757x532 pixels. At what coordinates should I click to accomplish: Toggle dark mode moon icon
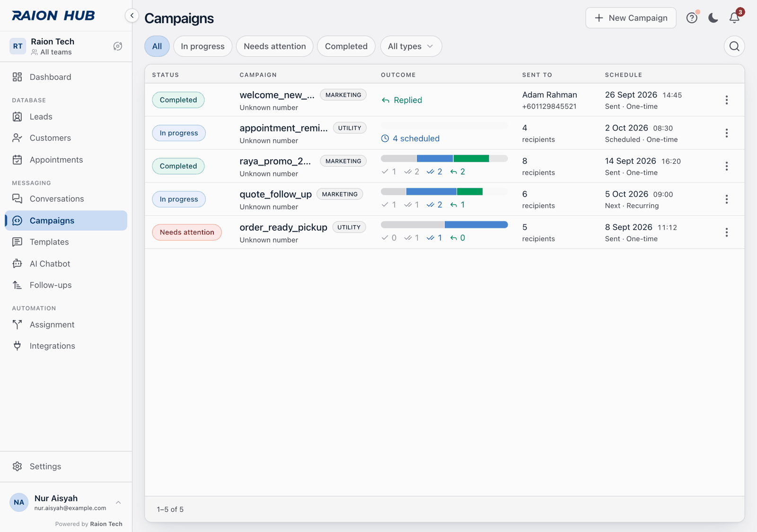click(713, 18)
